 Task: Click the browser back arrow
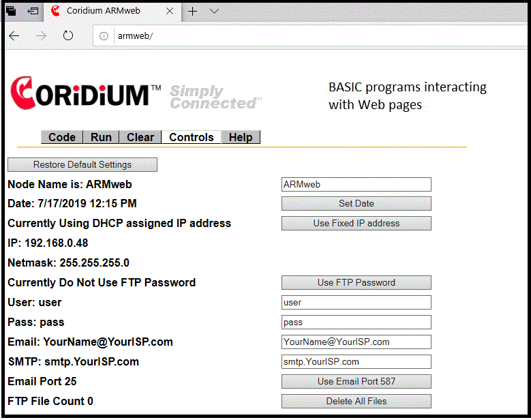tap(14, 36)
